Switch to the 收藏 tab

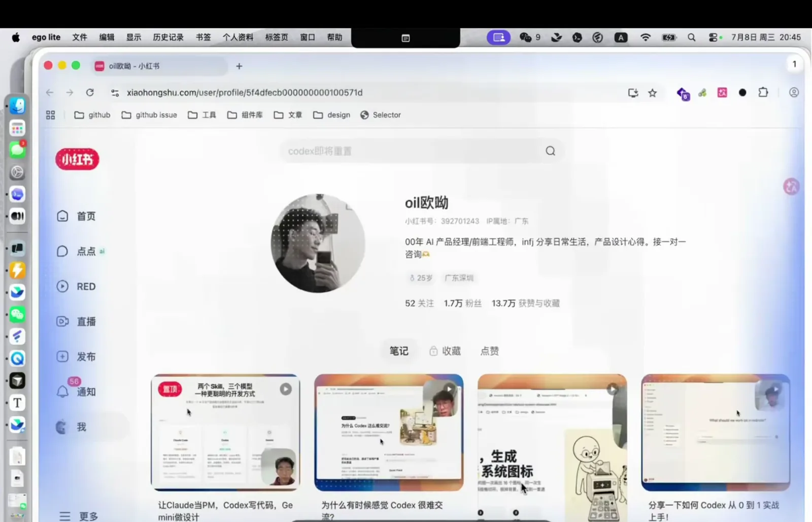(445, 351)
